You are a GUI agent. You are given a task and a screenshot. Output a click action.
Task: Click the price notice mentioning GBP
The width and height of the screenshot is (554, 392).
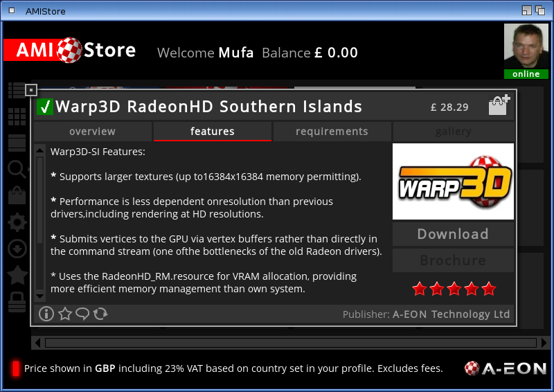pos(233,368)
